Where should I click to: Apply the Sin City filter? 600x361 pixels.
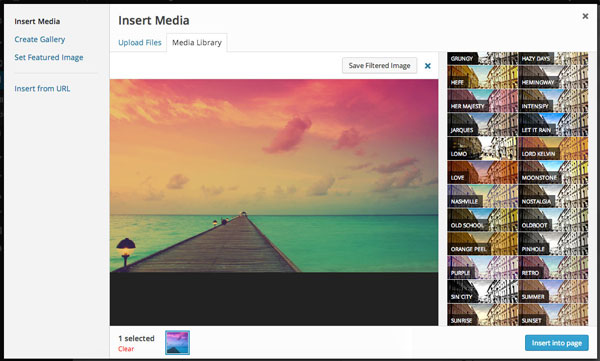click(x=482, y=291)
